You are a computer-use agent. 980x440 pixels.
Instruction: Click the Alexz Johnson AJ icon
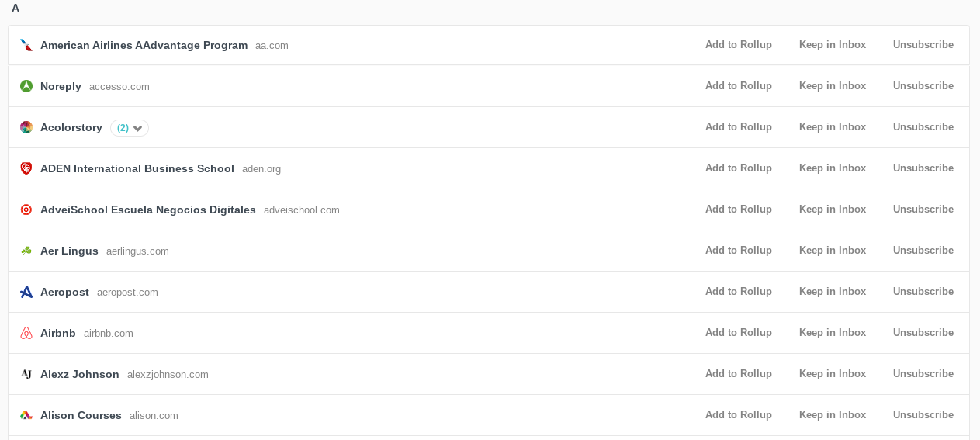(x=26, y=374)
